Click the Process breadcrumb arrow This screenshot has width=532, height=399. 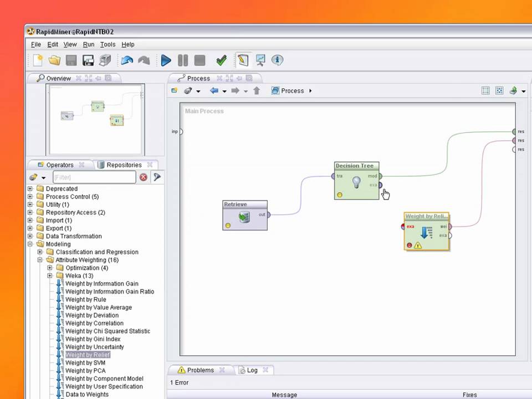[x=310, y=91]
